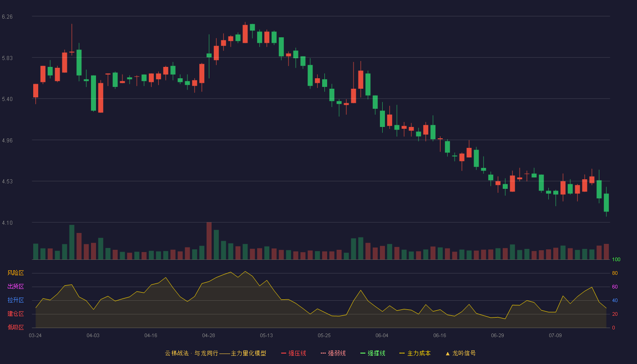This screenshot has width=637, height=364.
Task: Click the 拉升区 zone label
Action: tap(15, 300)
